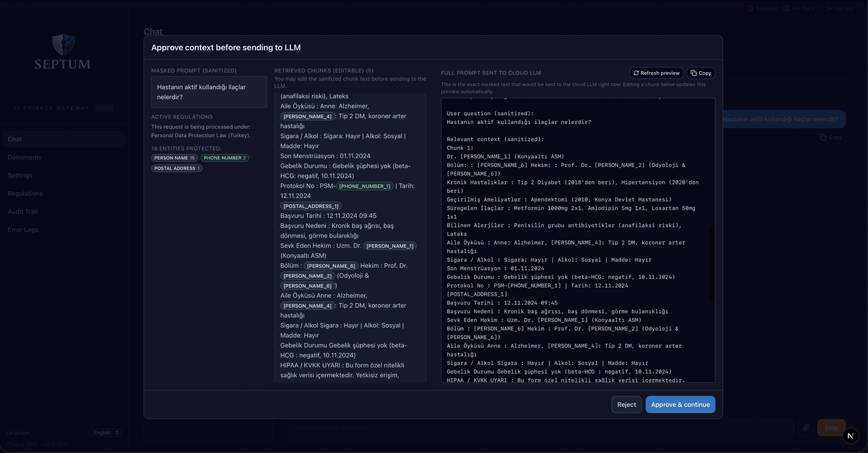Click 'Relevant context (sanitized):' in prompt preview
Screen dimensions: 868x453
[495, 139]
